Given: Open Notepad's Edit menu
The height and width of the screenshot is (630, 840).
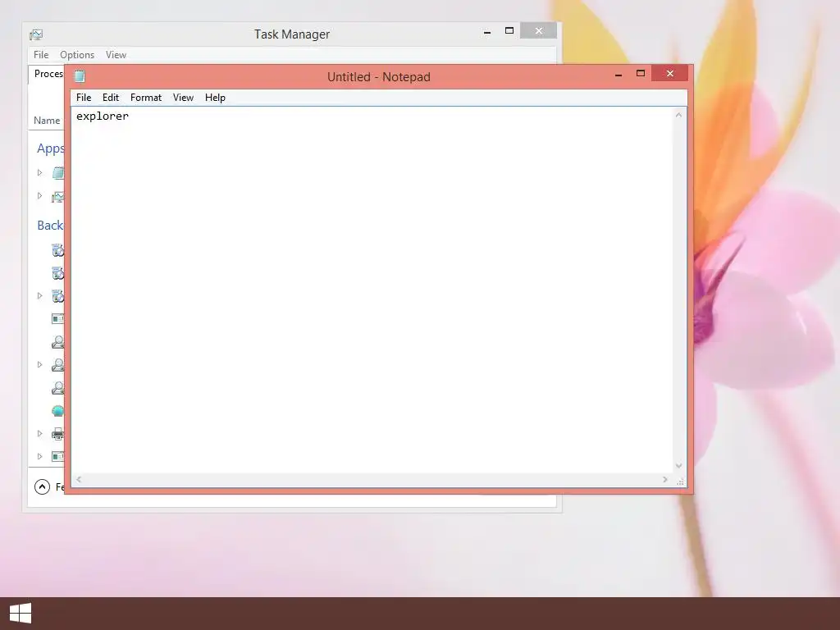Looking at the screenshot, I should click(111, 98).
